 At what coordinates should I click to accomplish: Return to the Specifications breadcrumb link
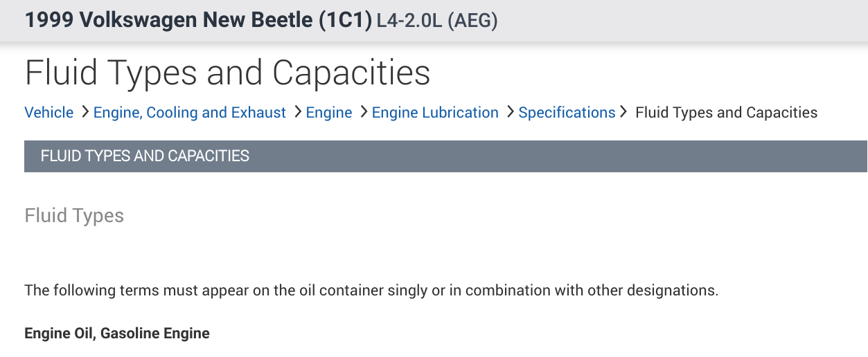[567, 113]
